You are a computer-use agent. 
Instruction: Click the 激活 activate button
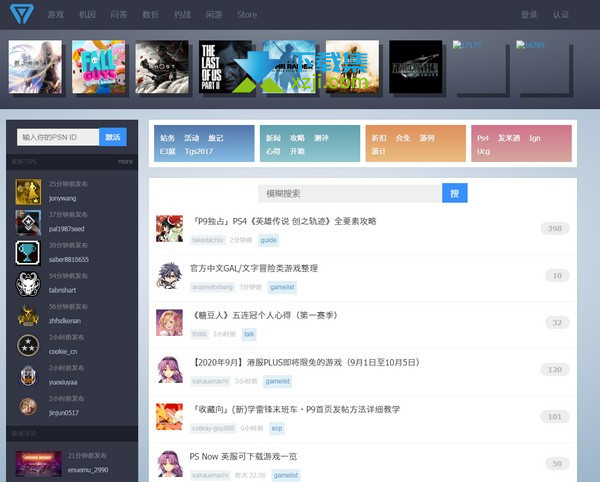[113, 137]
